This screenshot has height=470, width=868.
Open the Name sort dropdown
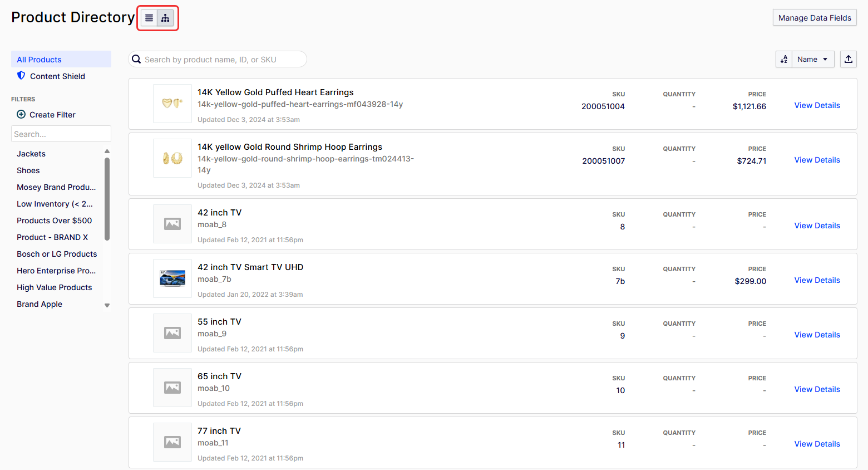[813, 59]
